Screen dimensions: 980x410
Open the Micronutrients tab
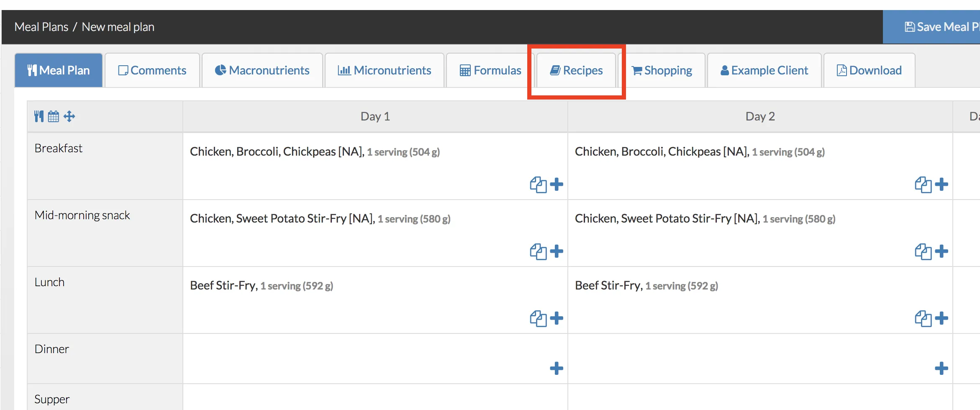point(384,70)
